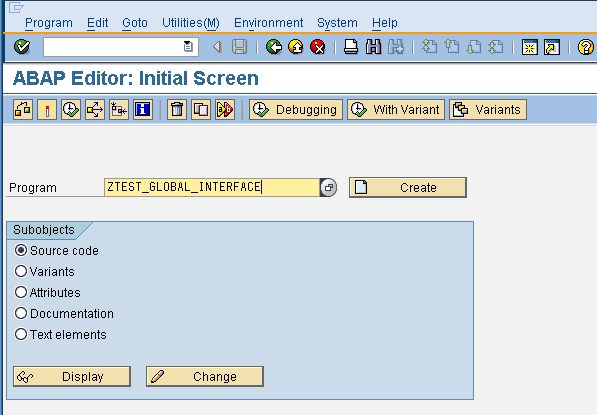
Task: Click the yellow Exit icon
Action: point(296,47)
